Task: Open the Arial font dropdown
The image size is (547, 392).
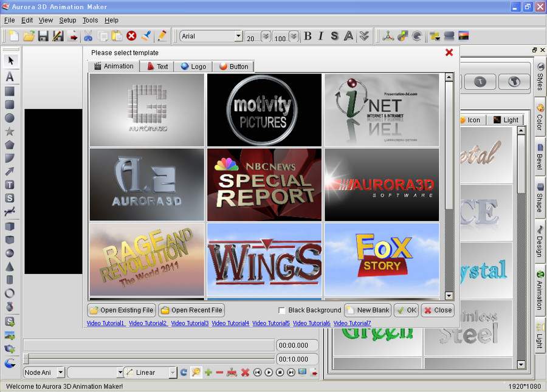Action: 238,36
